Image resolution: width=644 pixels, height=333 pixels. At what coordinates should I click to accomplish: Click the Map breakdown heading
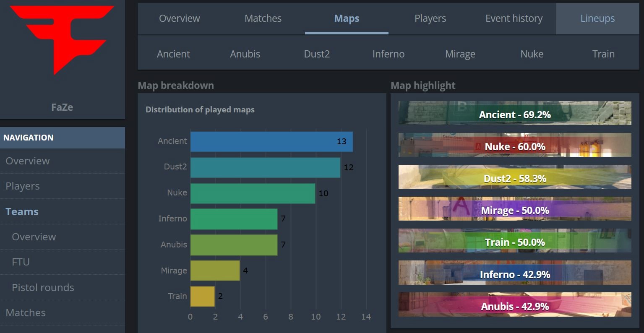point(176,86)
